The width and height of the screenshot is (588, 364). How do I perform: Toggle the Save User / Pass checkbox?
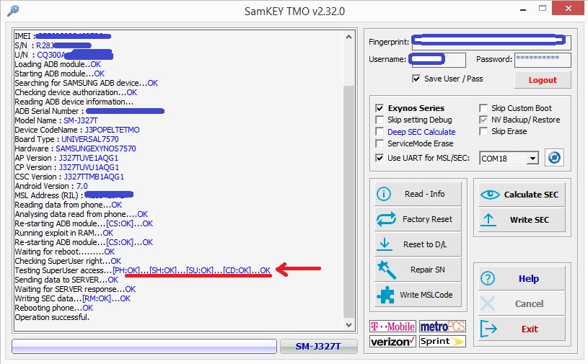pos(416,79)
